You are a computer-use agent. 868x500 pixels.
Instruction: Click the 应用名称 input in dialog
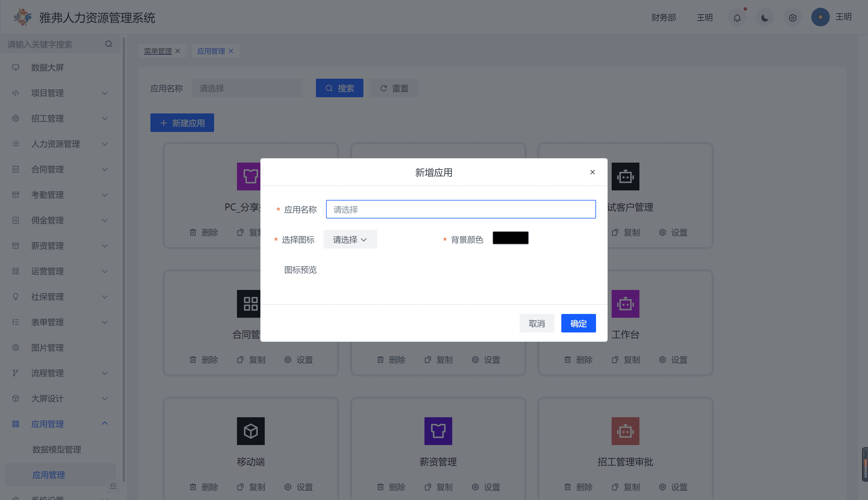[x=461, y=209]
